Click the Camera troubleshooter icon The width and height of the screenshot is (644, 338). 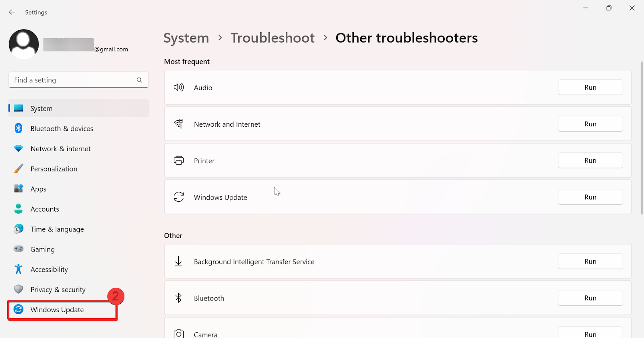pos(179,333)
